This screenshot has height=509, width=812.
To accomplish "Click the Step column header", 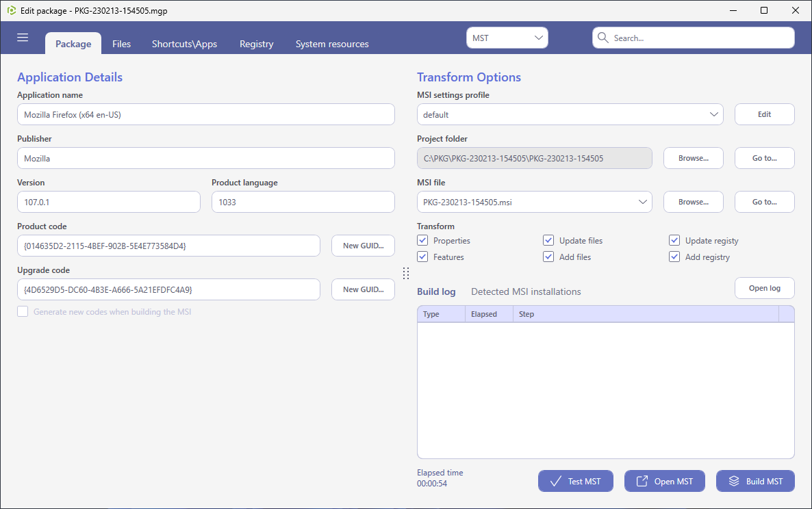I will click(646, 314).
